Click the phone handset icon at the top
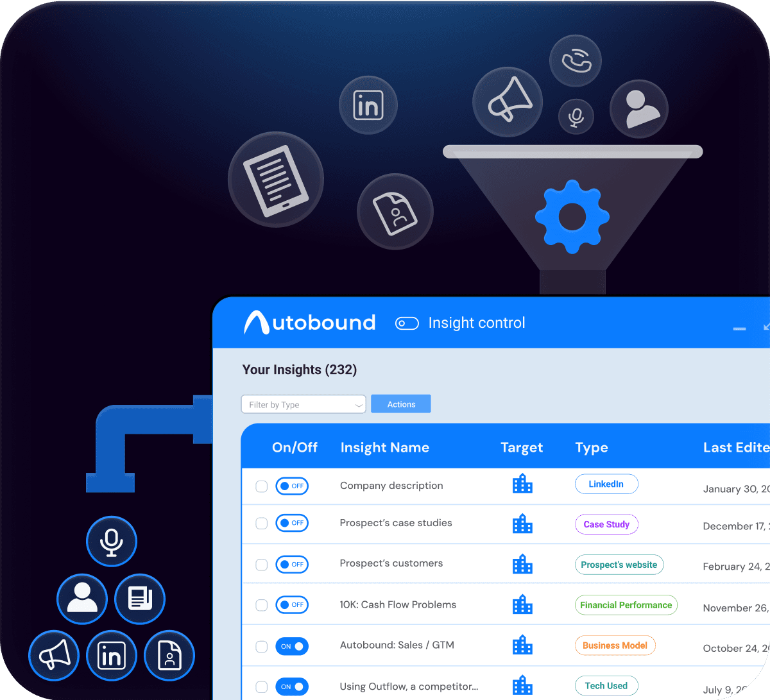 pos(576,61)
